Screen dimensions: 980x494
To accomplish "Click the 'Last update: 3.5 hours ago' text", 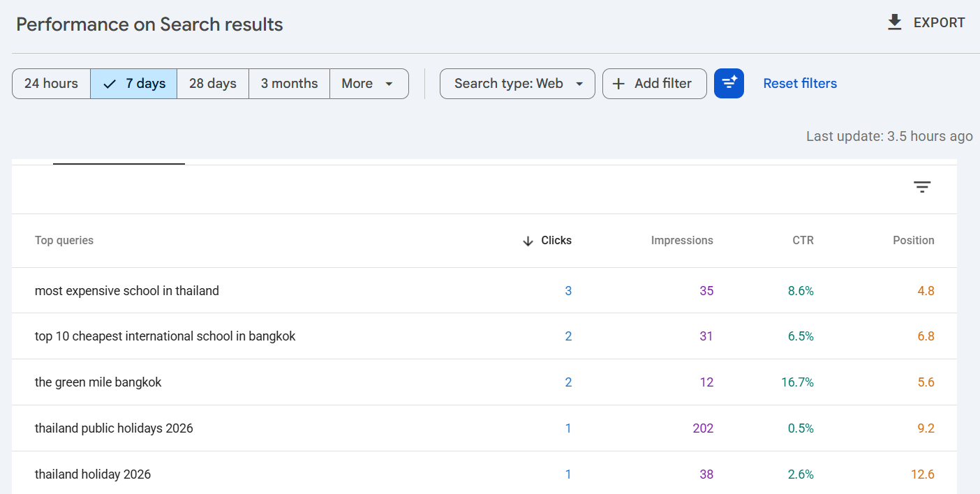I will pos(889,136).
